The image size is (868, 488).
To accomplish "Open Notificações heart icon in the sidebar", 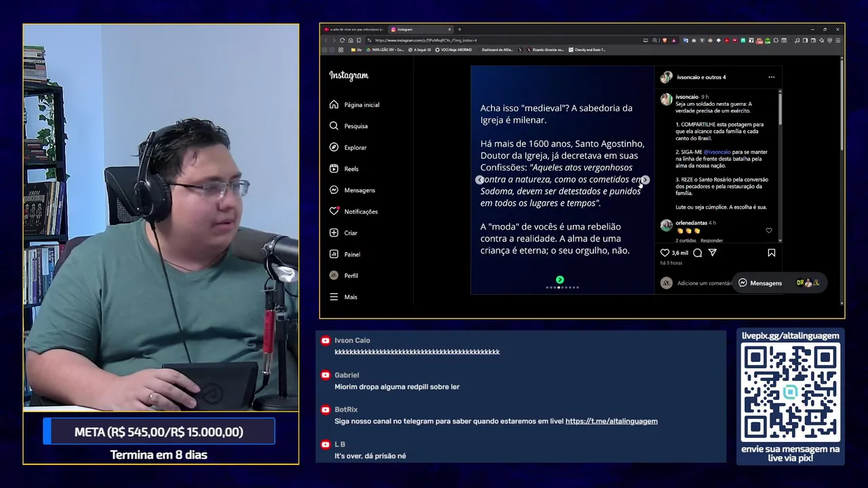I will coord(334,211).
